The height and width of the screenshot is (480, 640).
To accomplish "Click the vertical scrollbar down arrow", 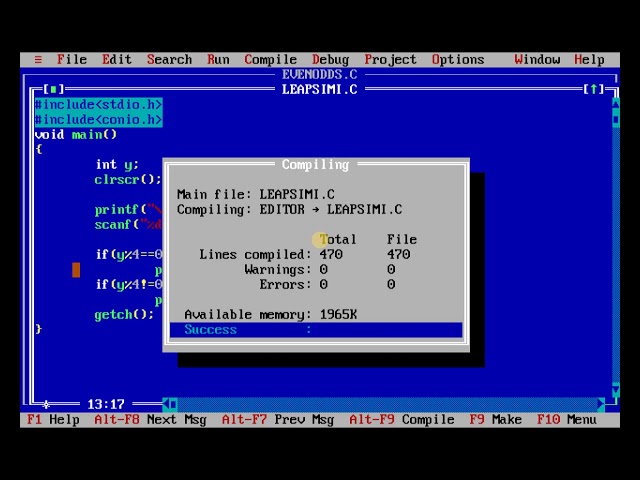I will click(x=616, y=389).
